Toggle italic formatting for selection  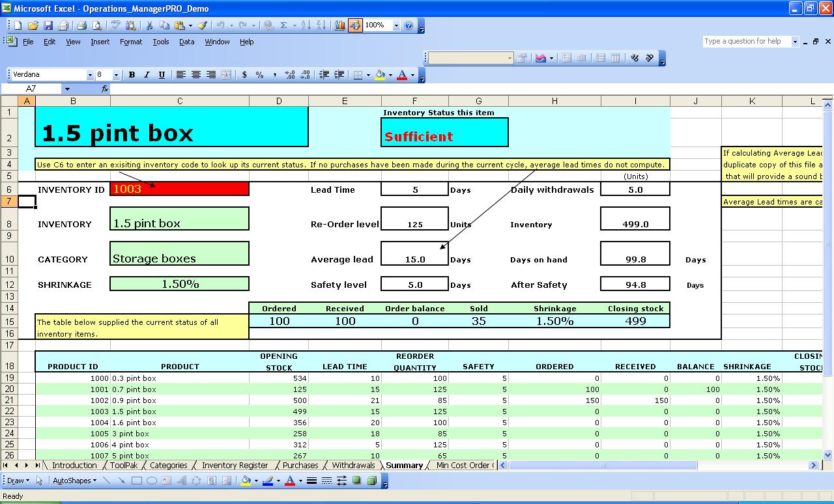click(146, 74)
